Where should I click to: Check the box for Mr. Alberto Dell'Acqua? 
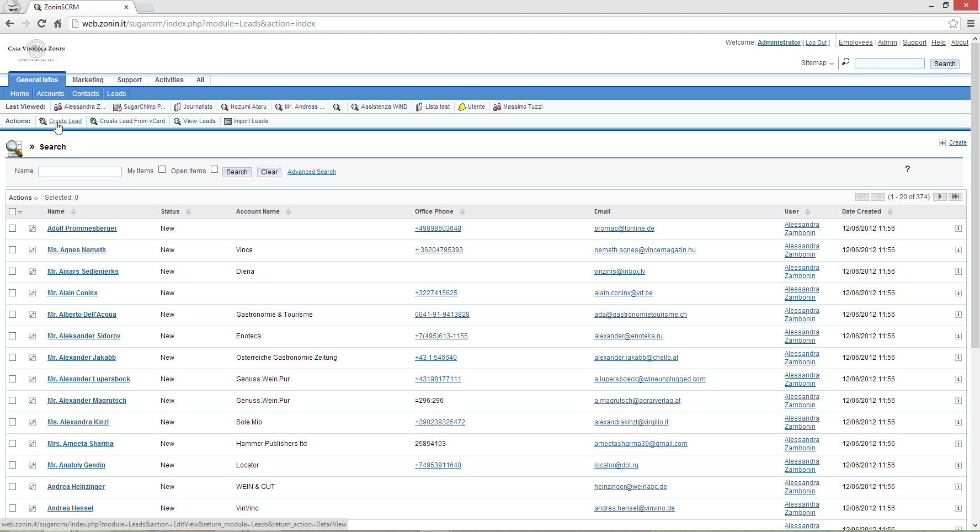point(12,314)
